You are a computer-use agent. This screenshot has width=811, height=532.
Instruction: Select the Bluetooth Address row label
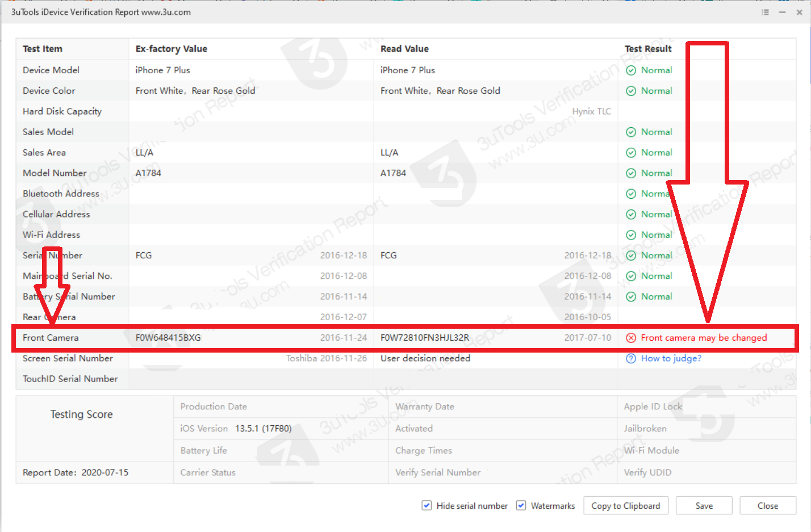pyautogui.click(x=61, y=194)
